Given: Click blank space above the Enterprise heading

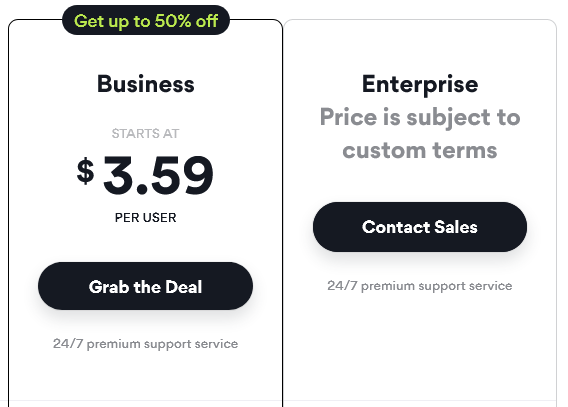Looking at the screenshot, I should 420,47.
